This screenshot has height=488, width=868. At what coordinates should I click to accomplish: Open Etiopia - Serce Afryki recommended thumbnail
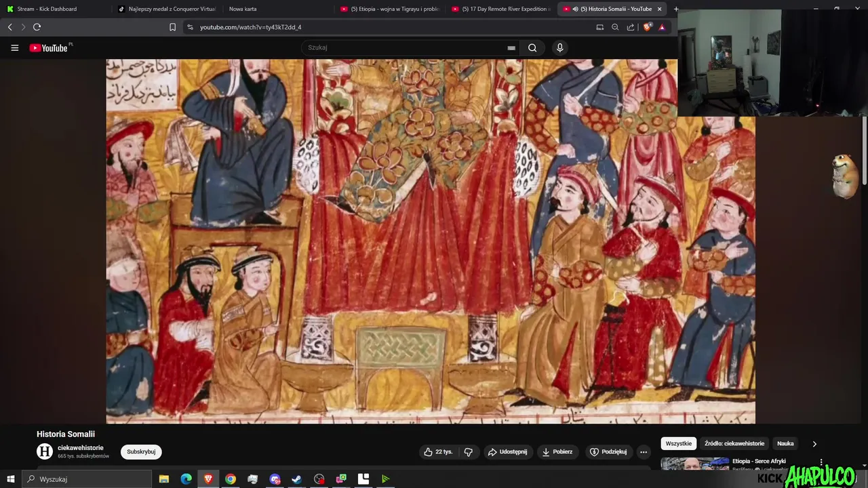[x=695, y=465]
